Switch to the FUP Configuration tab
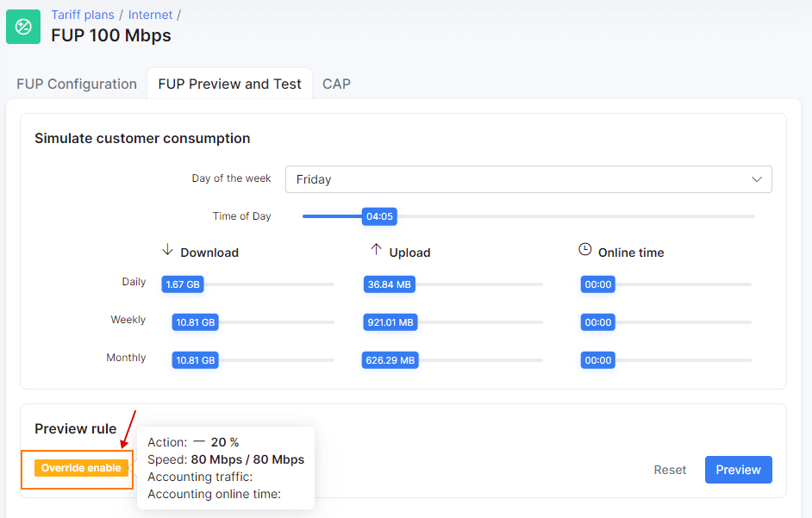 pos(77,84)
